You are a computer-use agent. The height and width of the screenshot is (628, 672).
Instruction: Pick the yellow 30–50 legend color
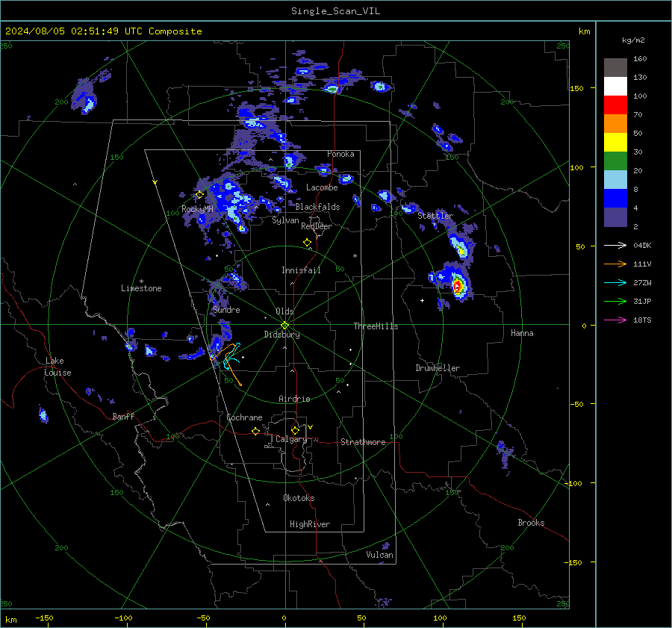(x=615, y=143)
